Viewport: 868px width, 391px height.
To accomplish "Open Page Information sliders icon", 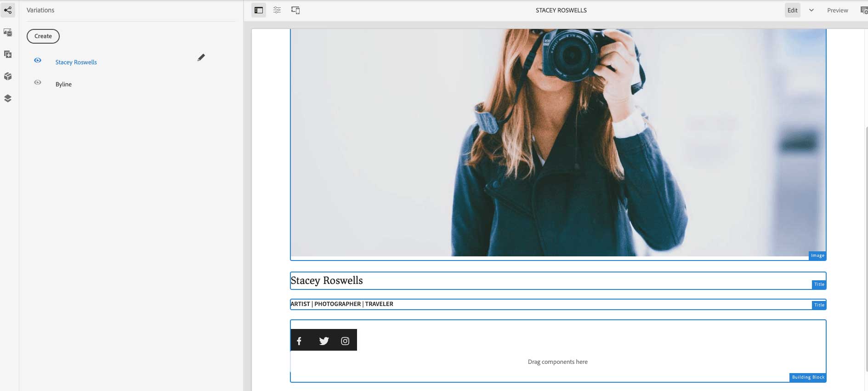I will 277,10.
